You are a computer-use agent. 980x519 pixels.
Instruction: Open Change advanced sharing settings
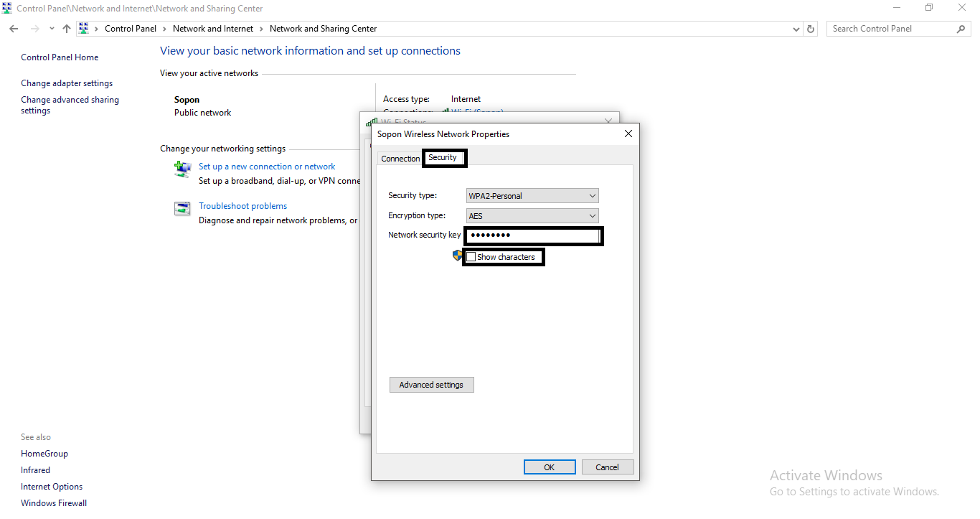(x=70, y=105)
